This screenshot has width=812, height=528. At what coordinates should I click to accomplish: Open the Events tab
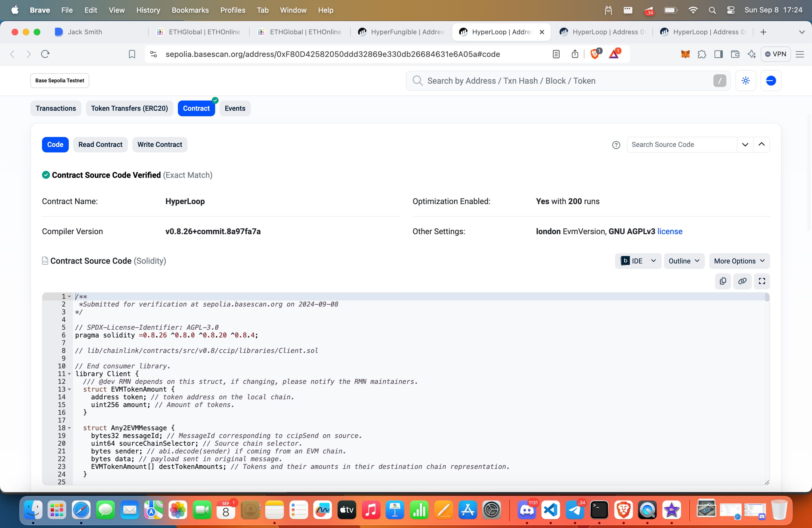click(x=235, y=109)
